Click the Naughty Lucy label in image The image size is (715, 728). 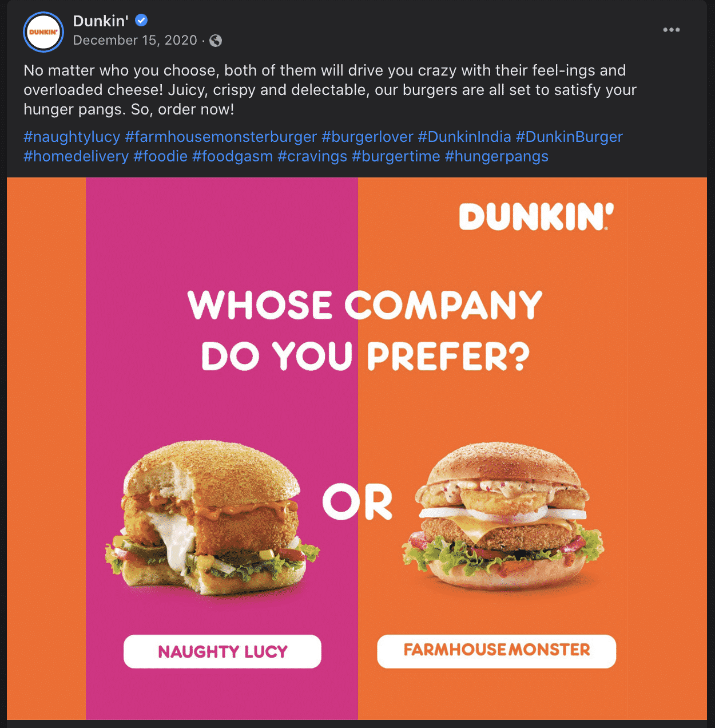coord(223,651)
